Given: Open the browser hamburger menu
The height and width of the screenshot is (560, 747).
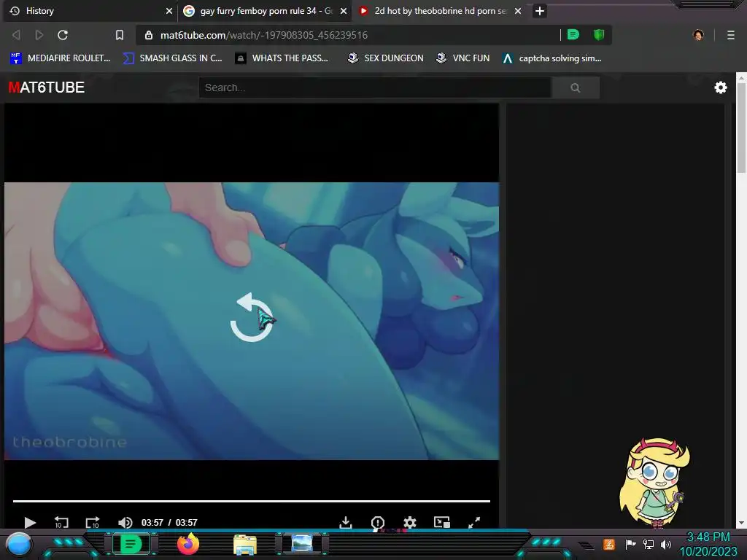Looking at the screenshot, I should [731, 35].
